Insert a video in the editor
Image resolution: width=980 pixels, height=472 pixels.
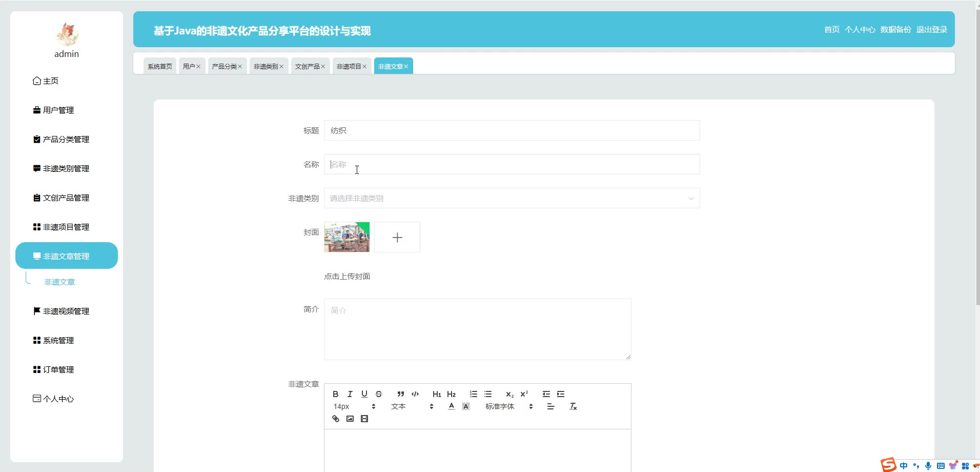click(x=364, y=419)
